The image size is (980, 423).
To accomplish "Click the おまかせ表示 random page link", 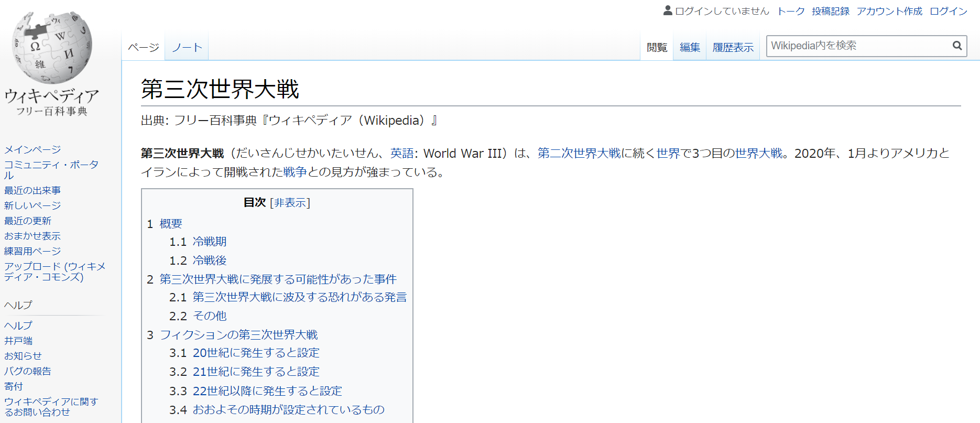I will tap(32, 236).
